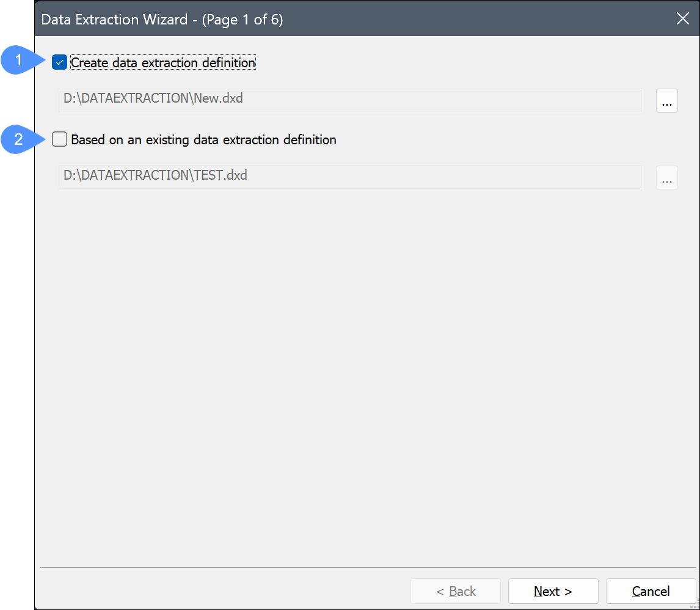Enable Based on an existing data extraction definition
Viewport: 700px width, 610px height.
click(x=59, y=139)
